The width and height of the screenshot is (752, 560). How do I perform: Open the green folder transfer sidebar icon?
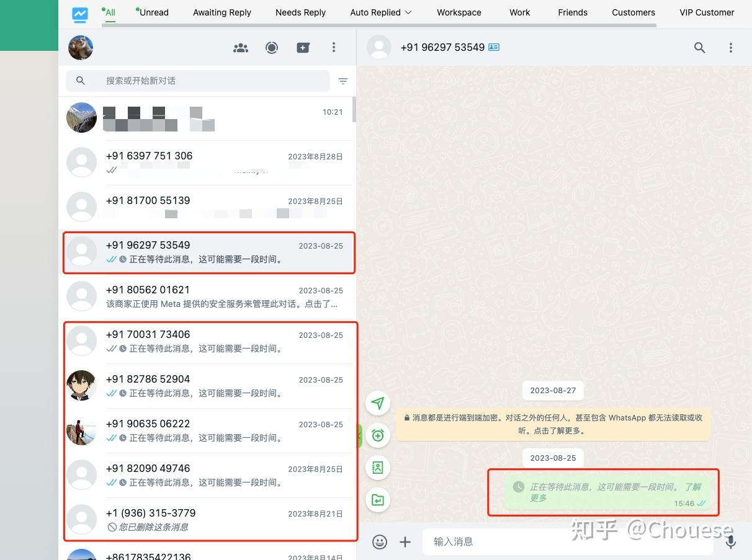[x=378, y=500]
